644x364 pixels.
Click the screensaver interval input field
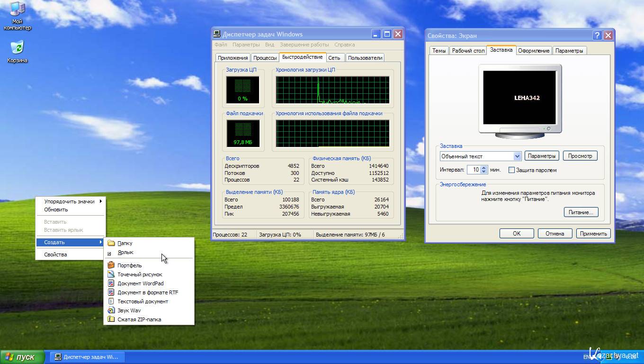point(474,170)
